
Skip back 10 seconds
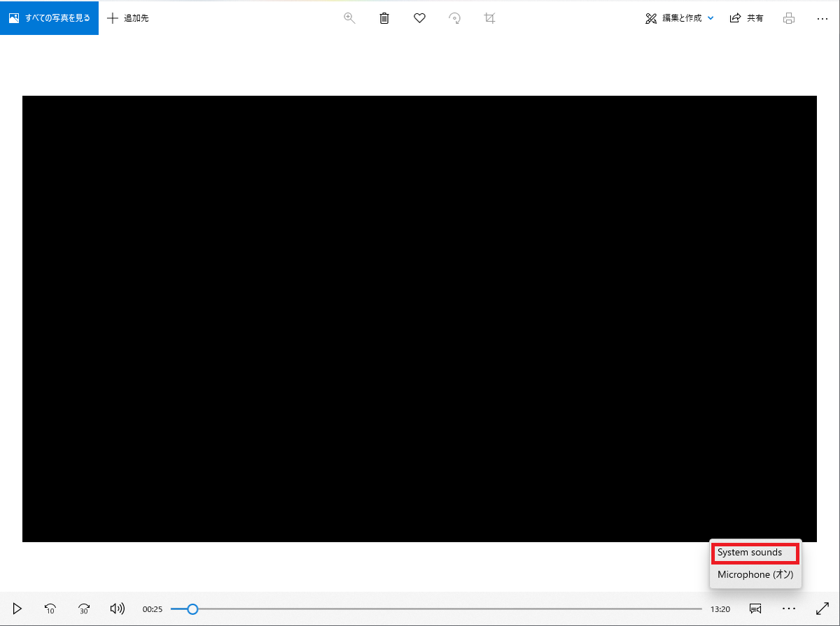[x=50, y=609]
